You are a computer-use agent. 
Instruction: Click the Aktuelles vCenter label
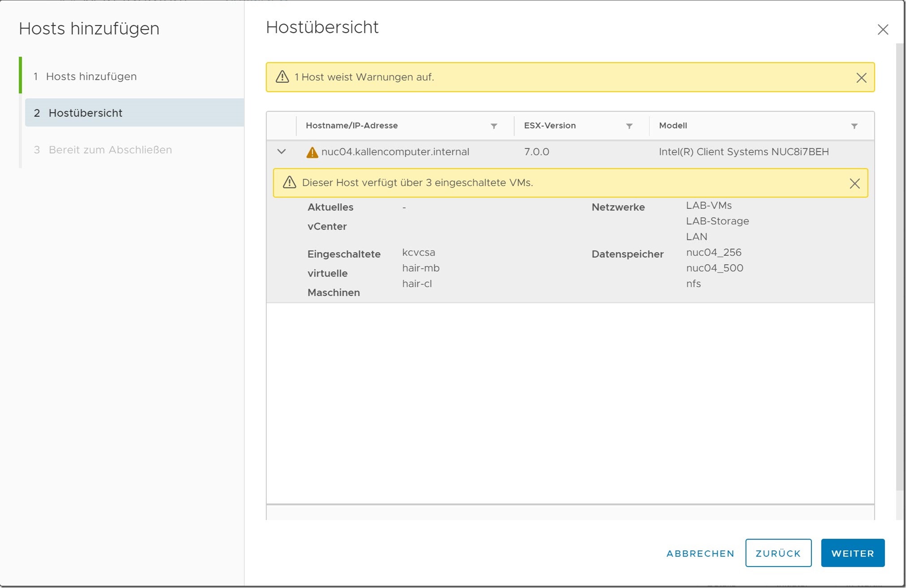pos(330,217)
